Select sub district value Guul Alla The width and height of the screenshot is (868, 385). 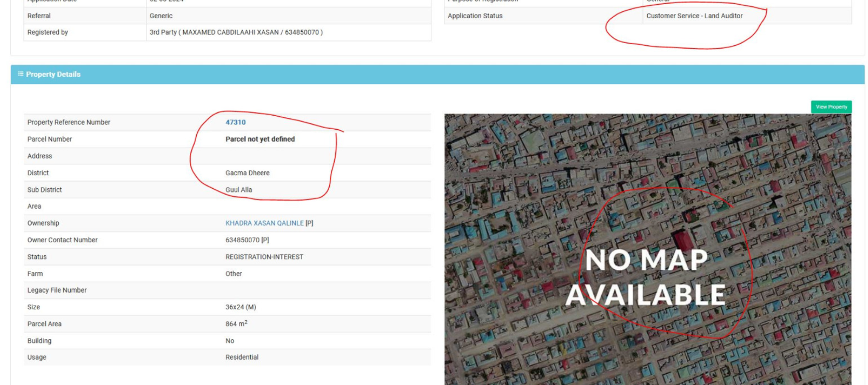(239, 190)
